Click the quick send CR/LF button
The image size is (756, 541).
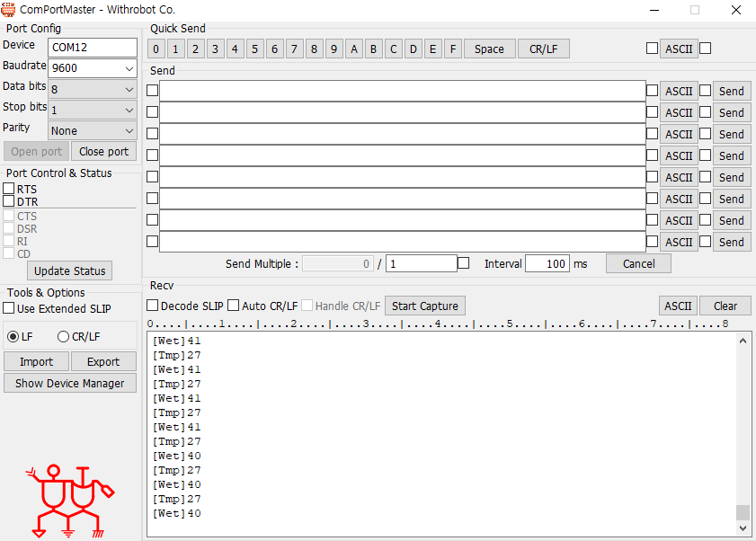pos(543,49)
